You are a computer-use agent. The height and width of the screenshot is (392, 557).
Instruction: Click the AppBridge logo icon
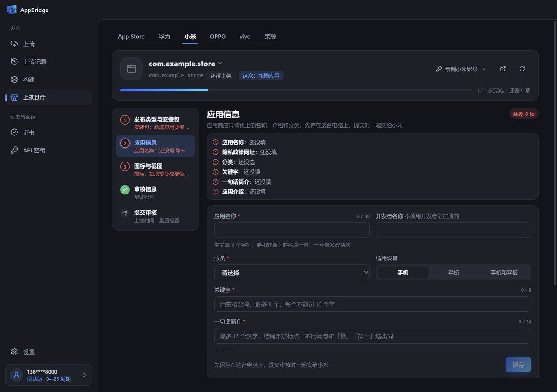12,10
